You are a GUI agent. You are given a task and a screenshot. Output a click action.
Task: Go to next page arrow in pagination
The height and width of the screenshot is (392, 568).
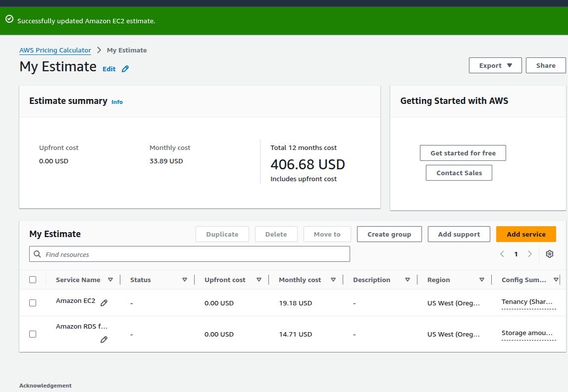click(529, 254)
